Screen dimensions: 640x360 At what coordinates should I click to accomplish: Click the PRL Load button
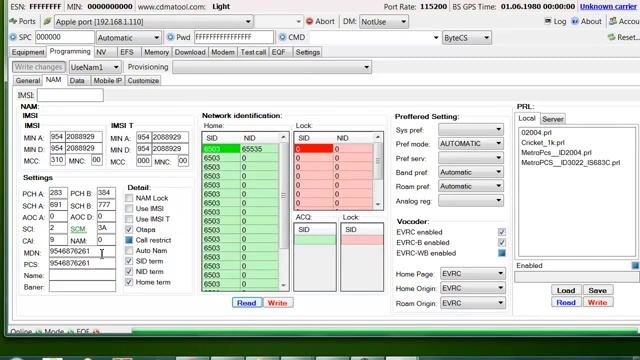(x=566, y=290)
